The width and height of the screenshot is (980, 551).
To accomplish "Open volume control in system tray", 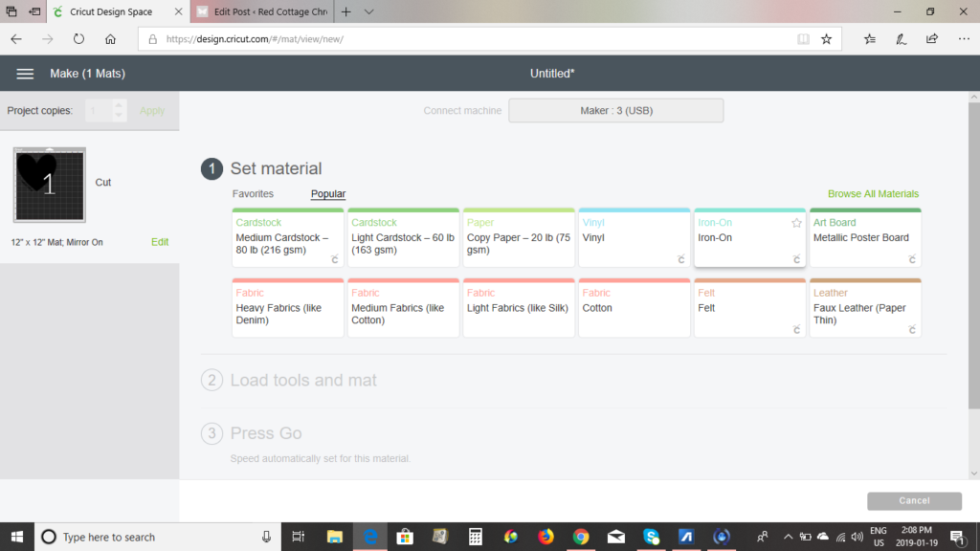I will coord(857,537).
